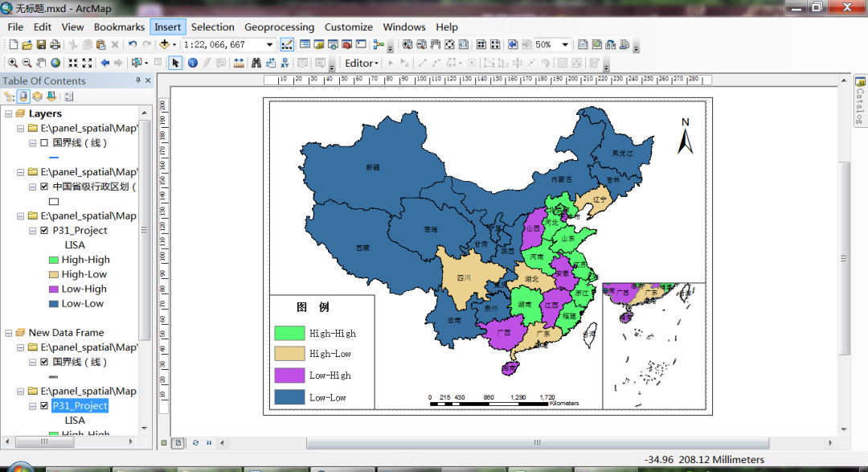Click the north arrow on the layout

686,136
